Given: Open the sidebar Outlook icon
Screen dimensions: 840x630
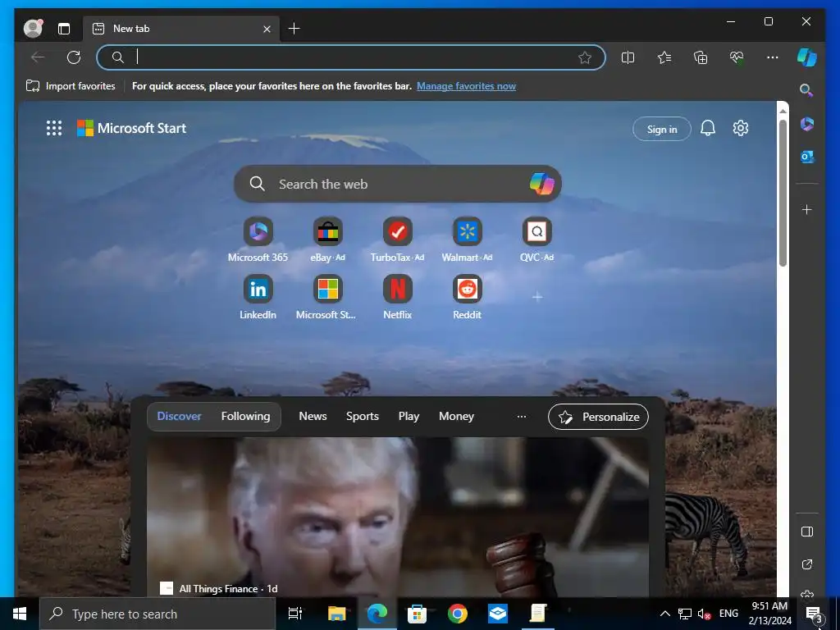Looking at the screenshot, I should (807, 157).
